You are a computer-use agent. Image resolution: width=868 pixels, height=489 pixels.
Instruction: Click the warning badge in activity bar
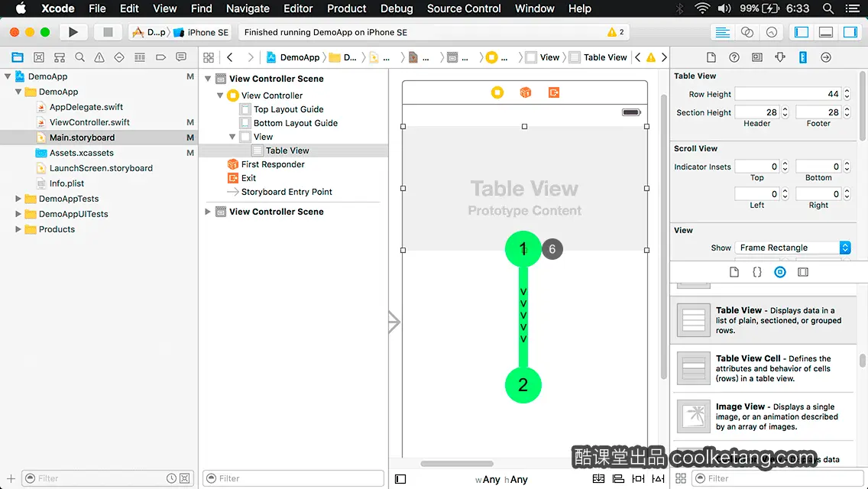[x=616, y=32]
